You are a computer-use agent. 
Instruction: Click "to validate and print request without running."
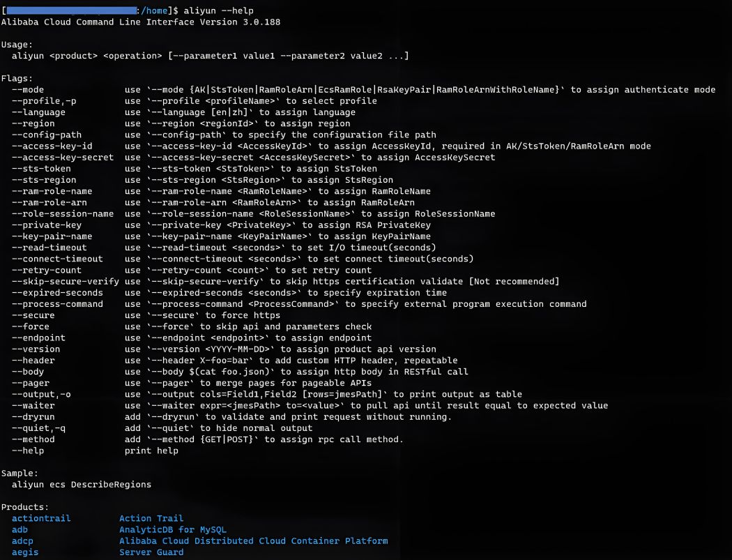[x=328, y=416]
